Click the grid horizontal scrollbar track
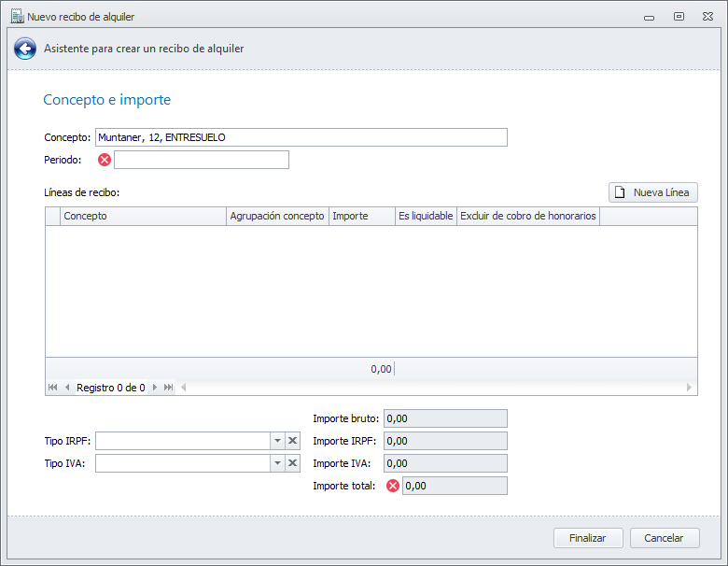 point(435,387)
